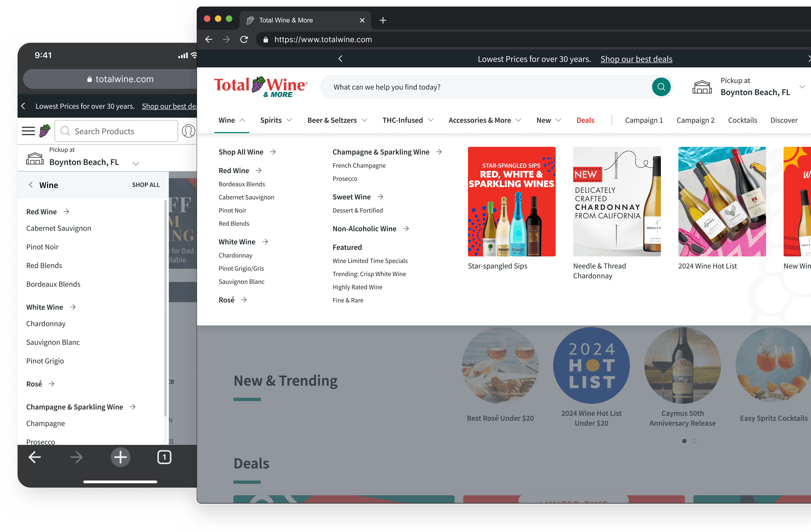
Task: Go back from mobile Wine menu
Action: (31, 185)
